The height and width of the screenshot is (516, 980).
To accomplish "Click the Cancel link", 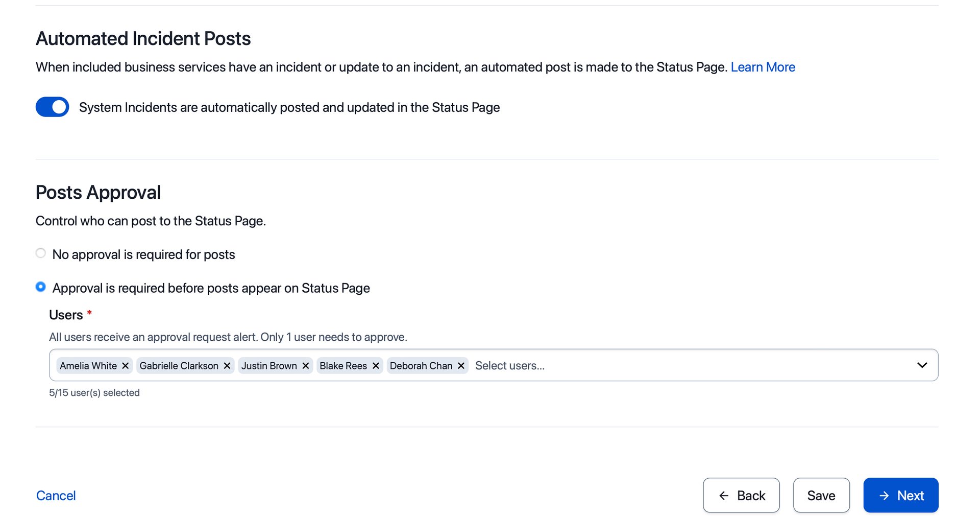I will coord(56,496).
